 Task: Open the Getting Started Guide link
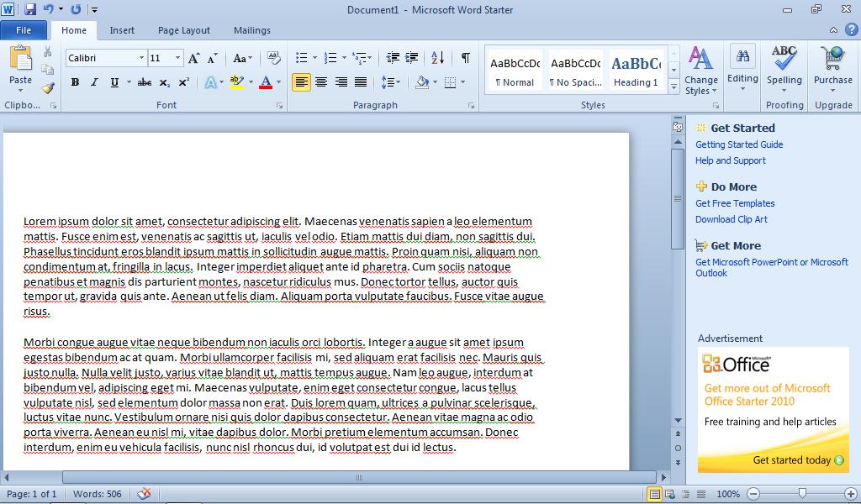click(x=739, y=144)
